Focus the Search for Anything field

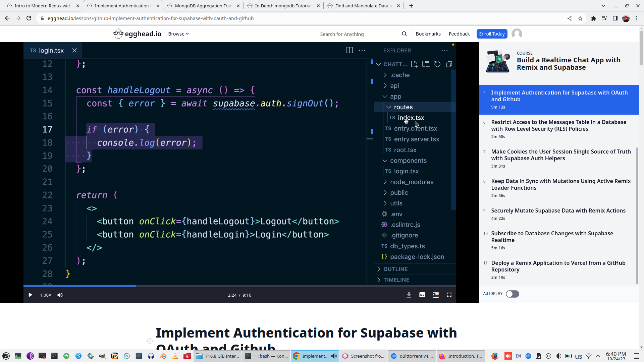[x=356, y=34]
